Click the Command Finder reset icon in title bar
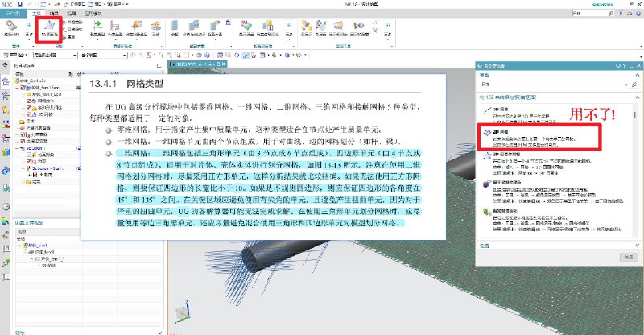Viewport: 644px width, 335px height. click(618, 66)
